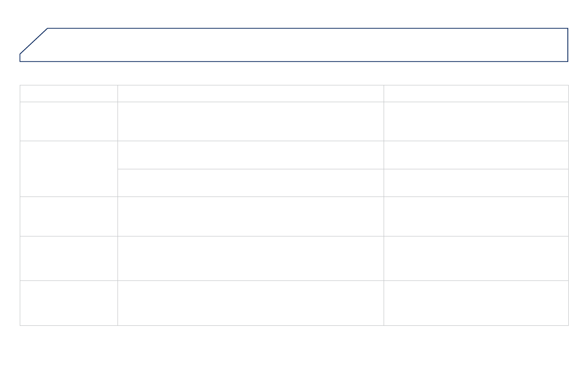Select the wide middle column's header cell
Screen dimensions: 588x392
pos(250,93)
